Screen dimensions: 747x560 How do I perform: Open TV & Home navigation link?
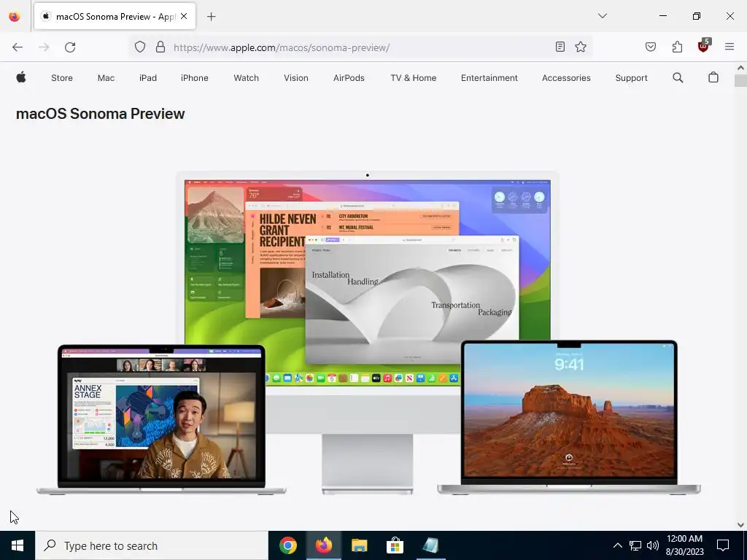tap(413, 77)
